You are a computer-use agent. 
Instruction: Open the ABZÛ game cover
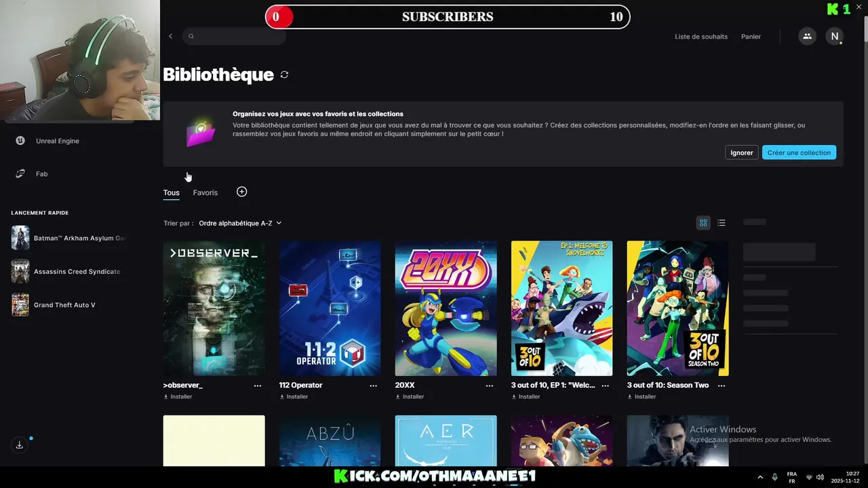tap(330, 441)
